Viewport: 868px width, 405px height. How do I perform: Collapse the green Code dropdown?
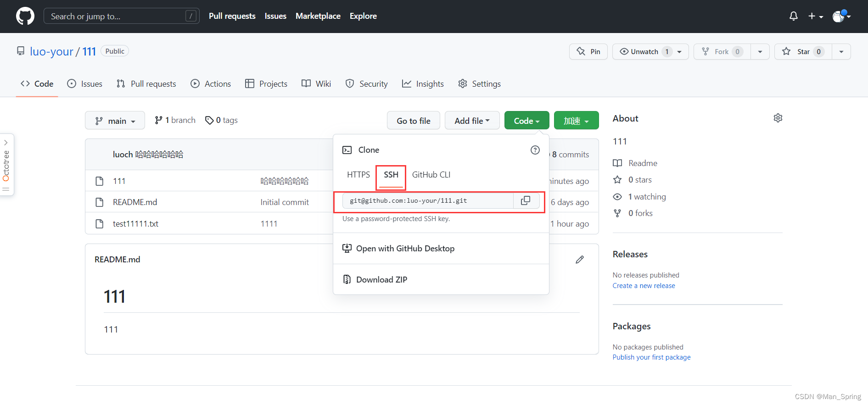526,121
